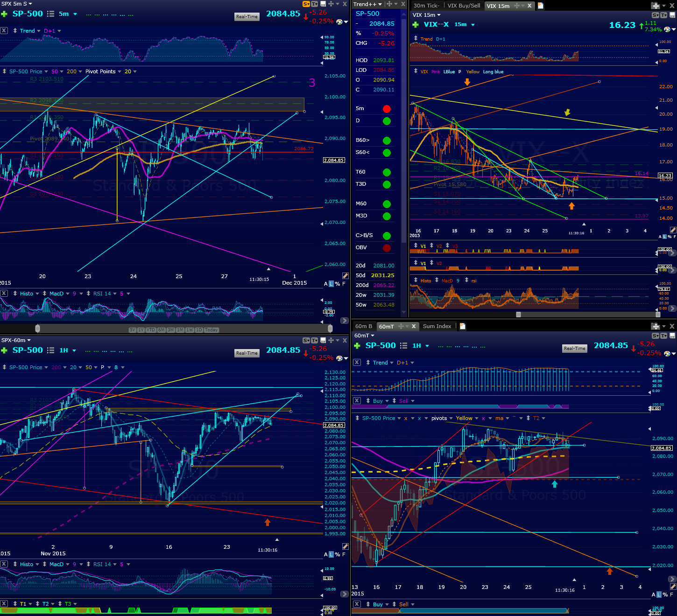Click save disk icon on SPX 5m chart

click(323, 4)
